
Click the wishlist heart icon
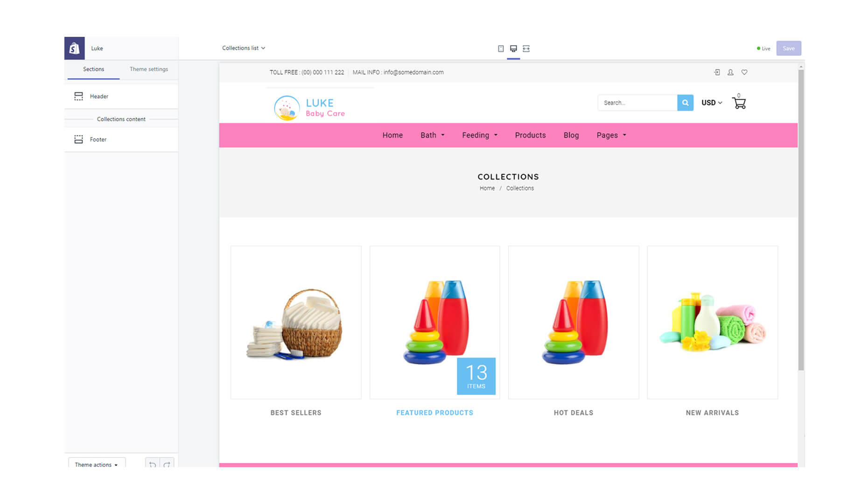pos(744,72)
